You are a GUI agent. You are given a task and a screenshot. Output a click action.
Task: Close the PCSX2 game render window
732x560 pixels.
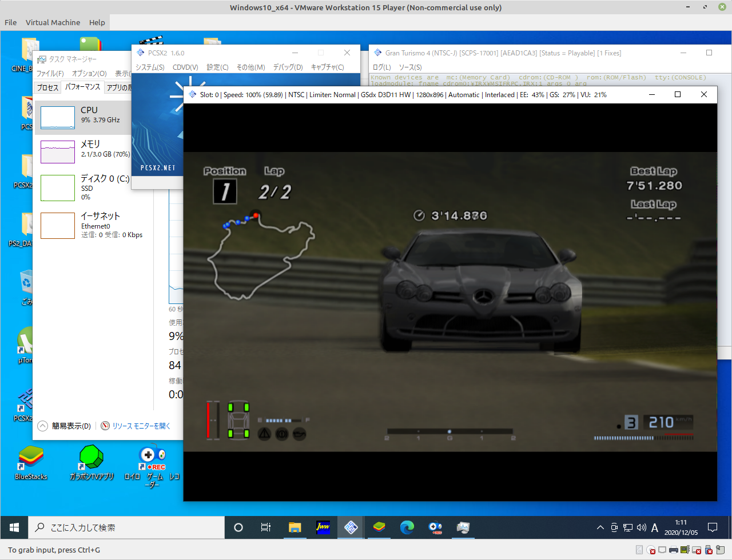coord(704,94)
